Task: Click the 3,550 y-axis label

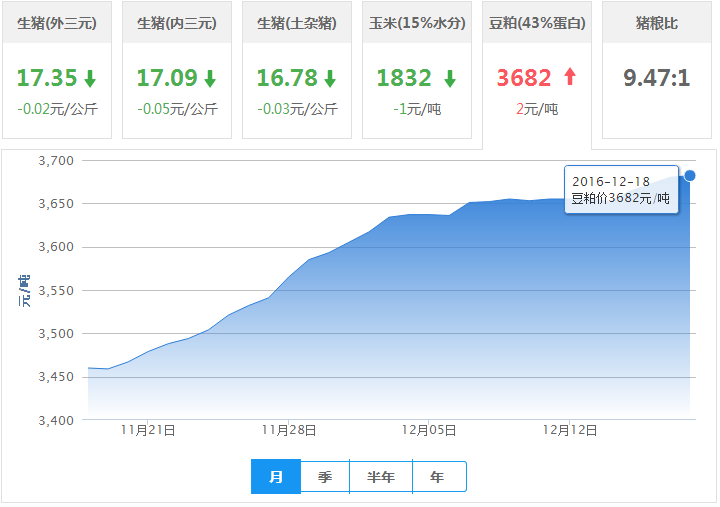Action: (x=56, y=291)
